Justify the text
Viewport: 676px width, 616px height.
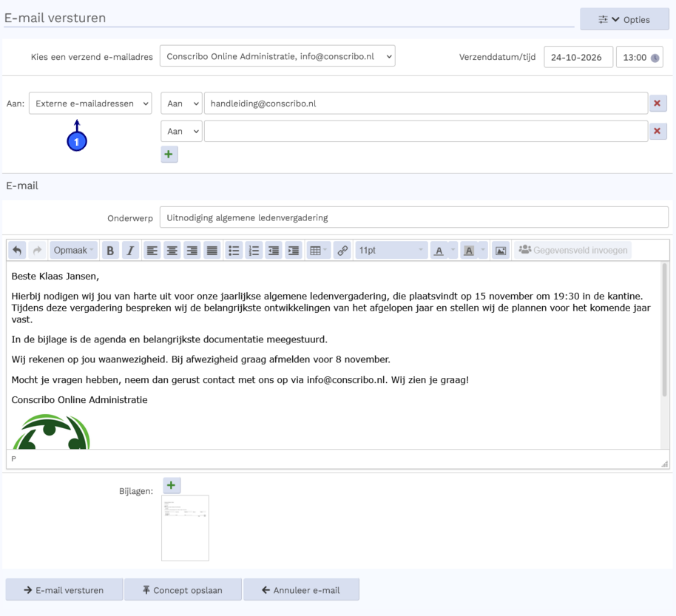212,251
